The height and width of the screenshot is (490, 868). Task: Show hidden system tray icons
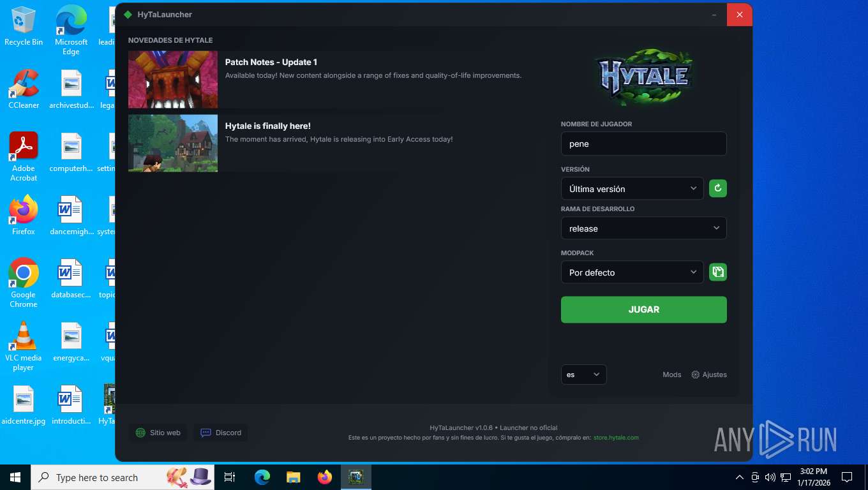[740, 477]
